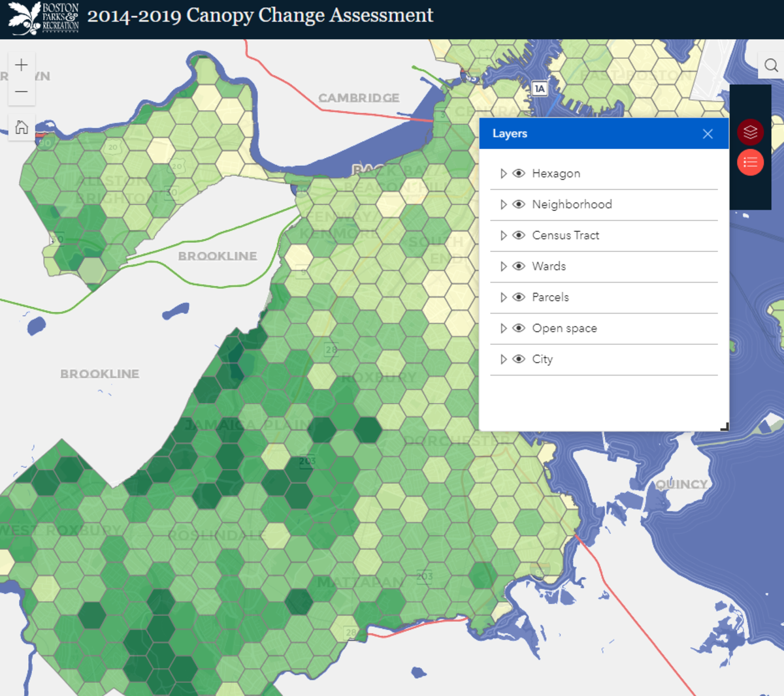Image resolution: width=784 pixels, height=696 pixels.
Task: Expand the City layer disclosure arrow
Action: 503,359
